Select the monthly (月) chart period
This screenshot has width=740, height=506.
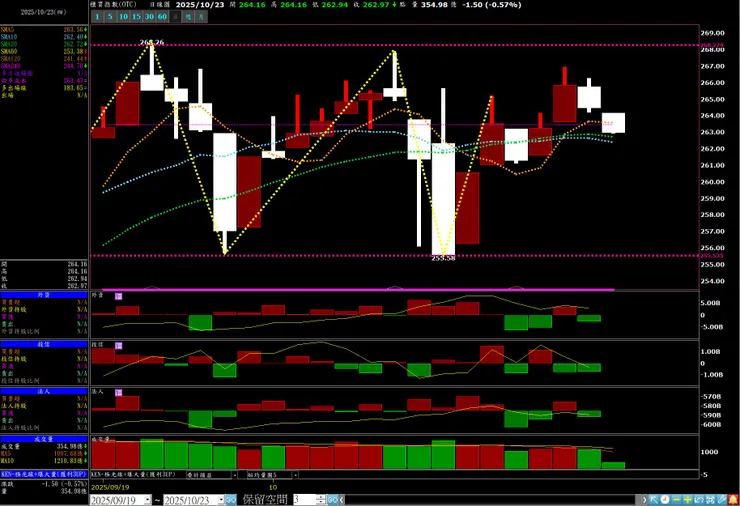pyautogui.click(x=201, y=17)
